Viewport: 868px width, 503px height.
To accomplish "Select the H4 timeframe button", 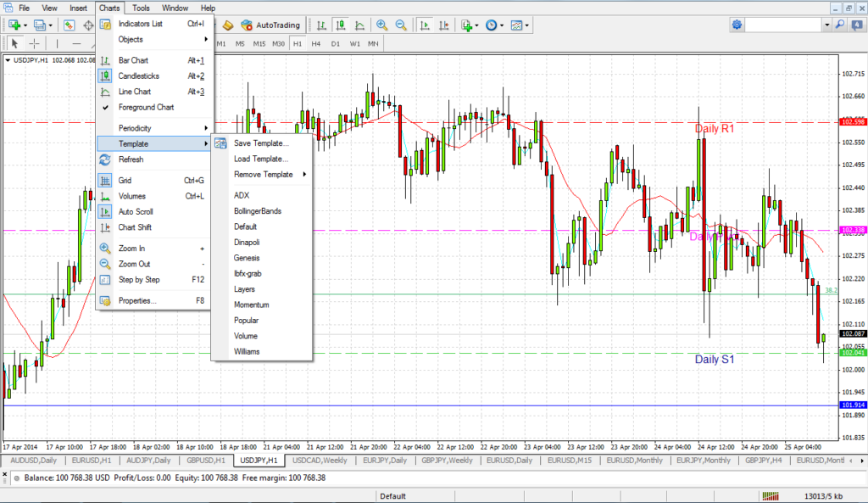I will [315, 43].
